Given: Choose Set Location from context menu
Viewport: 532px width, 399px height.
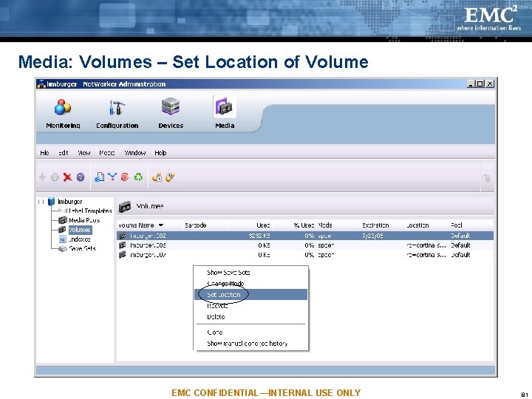Looking at the screenshot, I should pos(251,295).
